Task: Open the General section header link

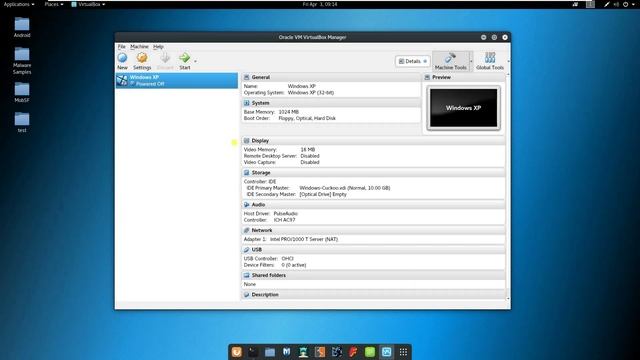Action: pos(260,77)
